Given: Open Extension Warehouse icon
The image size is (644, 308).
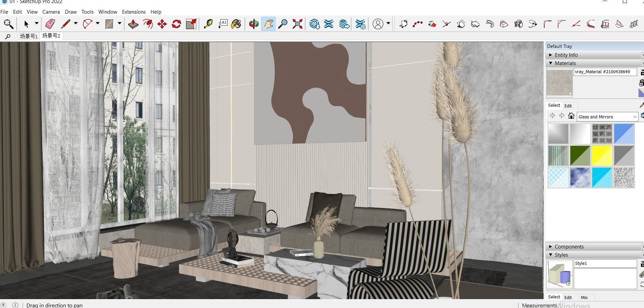Looking at the screenshot, I should point(329,24).
